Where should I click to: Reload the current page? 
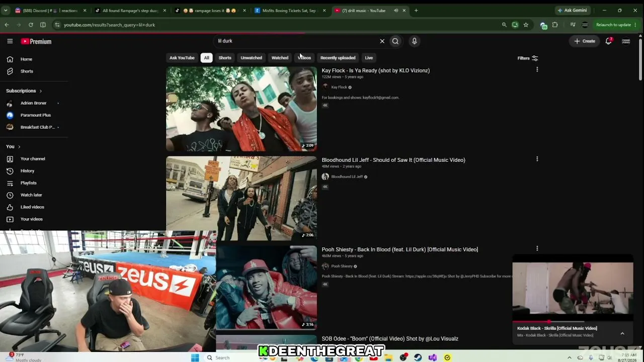tap(31, 25)
